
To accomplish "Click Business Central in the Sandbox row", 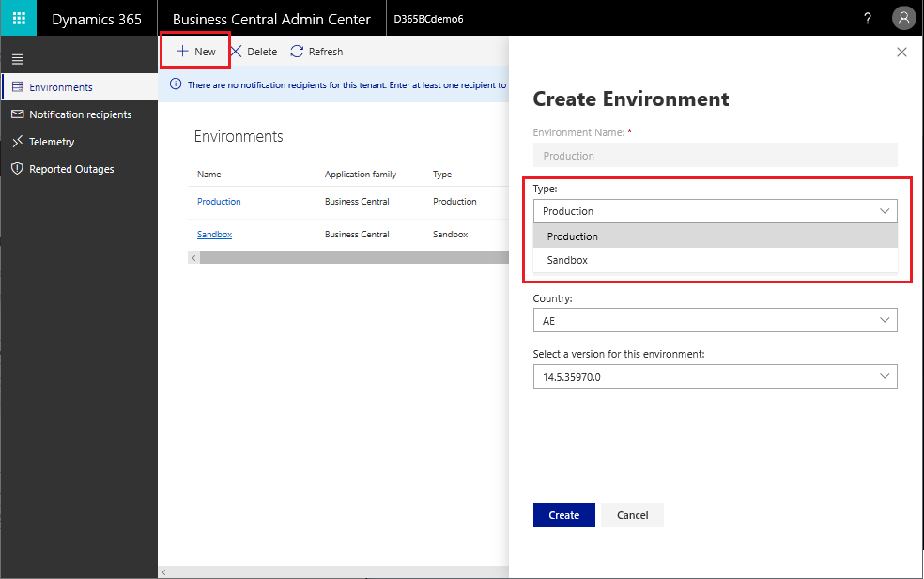I will click(357, 235).
